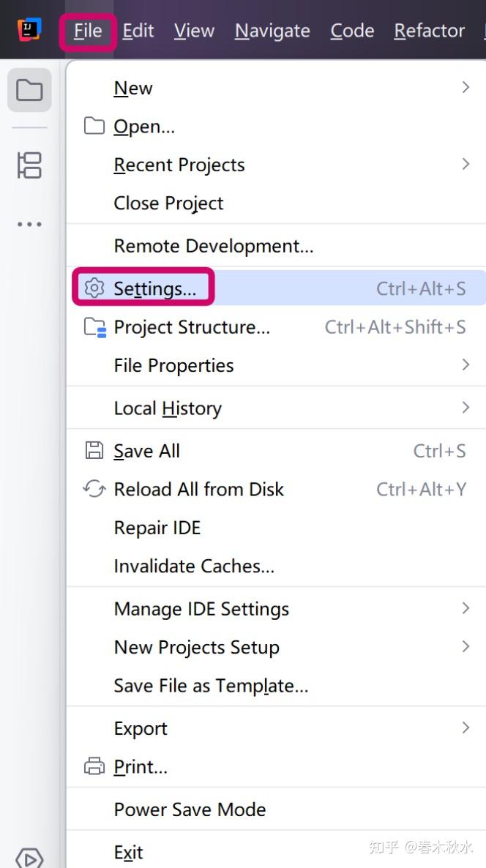Open the Structure tool window icon
Screen dimensions: 486x868
[29, 165]
